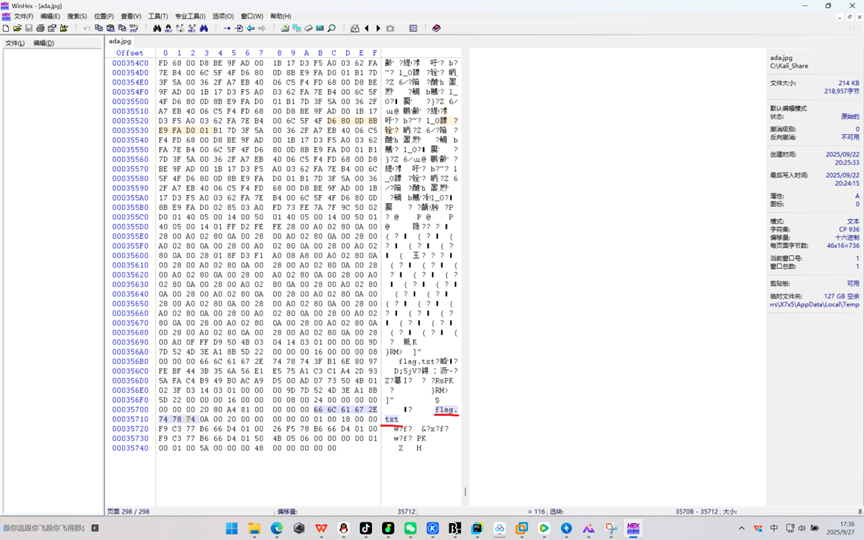864x540 pixels.
Task: Open the 搜索(S) menu
Action: [77, 16]
